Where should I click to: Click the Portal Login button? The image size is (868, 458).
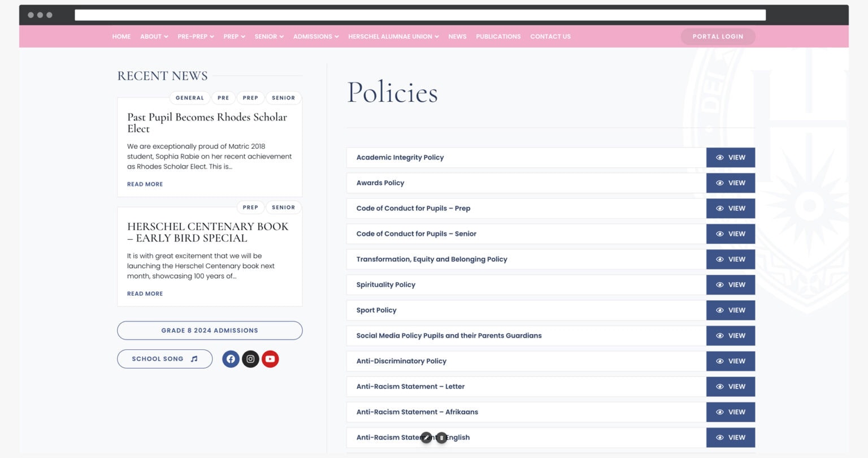(x=718, y=37)
